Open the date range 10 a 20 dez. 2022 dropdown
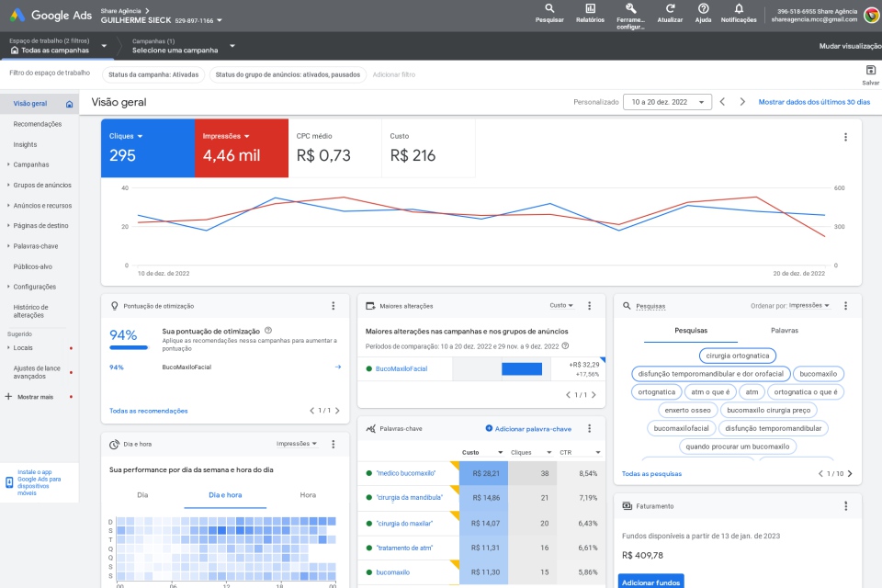882x588 pixels. click(667, 102)
